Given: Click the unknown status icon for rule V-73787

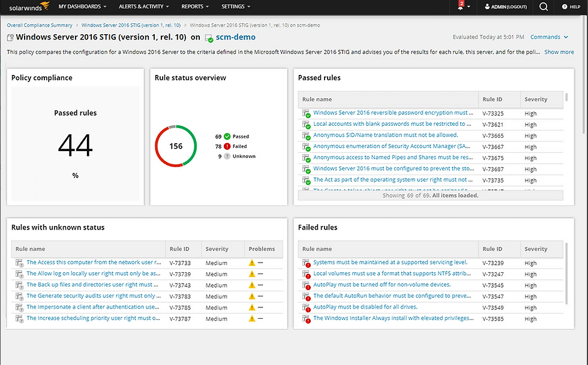Looking at the screenshot, I should (x=19, y=319).
